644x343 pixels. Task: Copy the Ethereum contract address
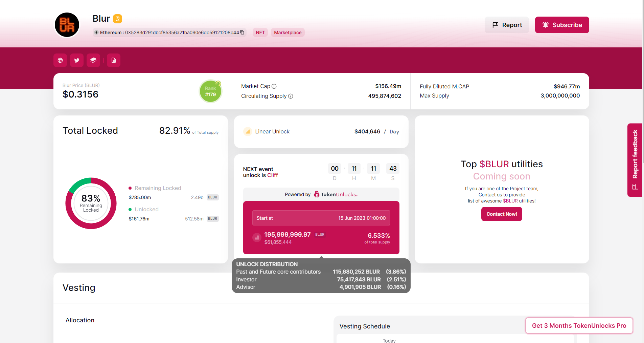pyautogui.click(x=242, y=33)
